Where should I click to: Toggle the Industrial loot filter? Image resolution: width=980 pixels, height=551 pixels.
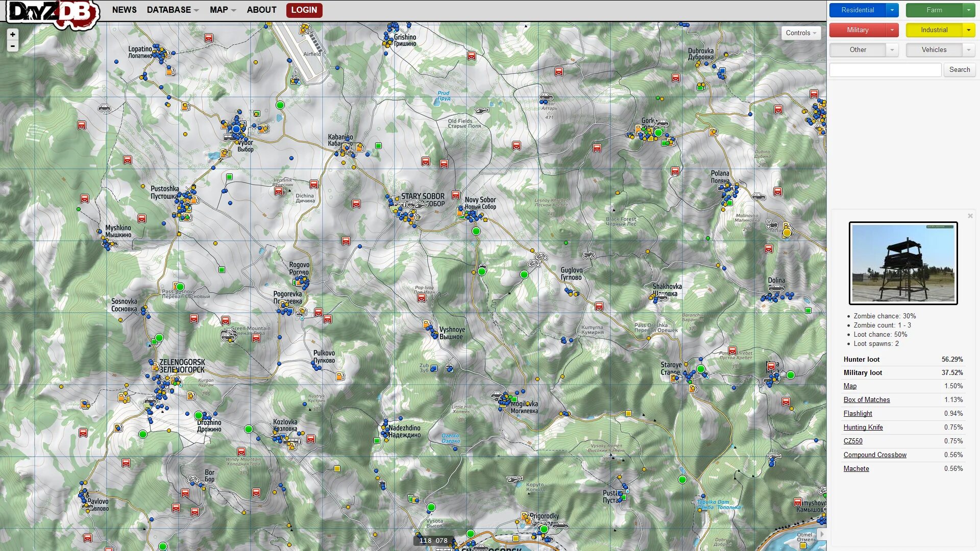934,30
